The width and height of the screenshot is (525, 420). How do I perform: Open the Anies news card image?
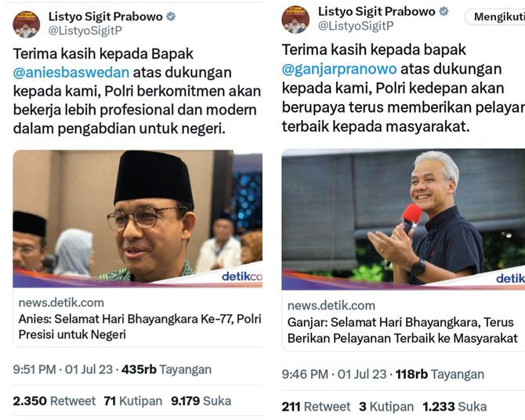pyautogui.click(x=138, y=219)
